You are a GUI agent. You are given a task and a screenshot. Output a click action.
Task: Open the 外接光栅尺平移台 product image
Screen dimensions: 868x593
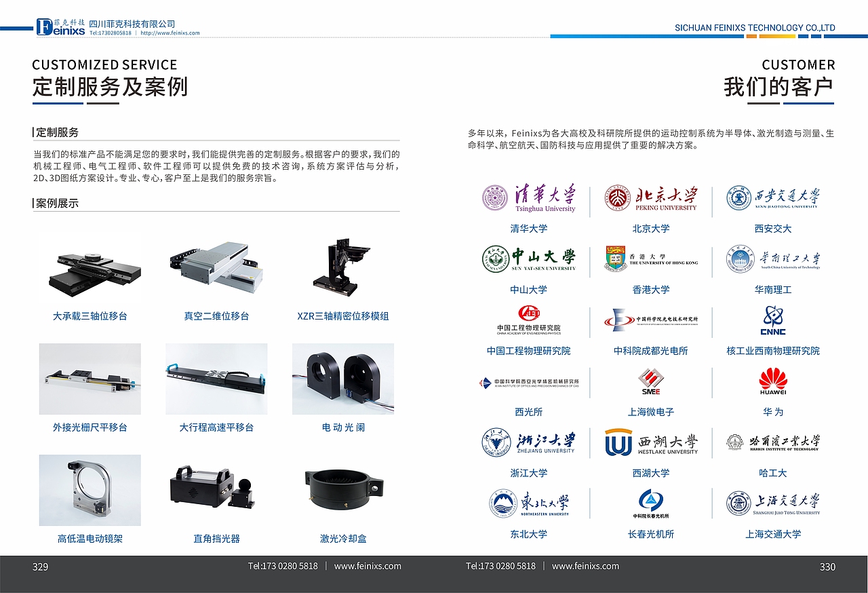click(90, 379)
